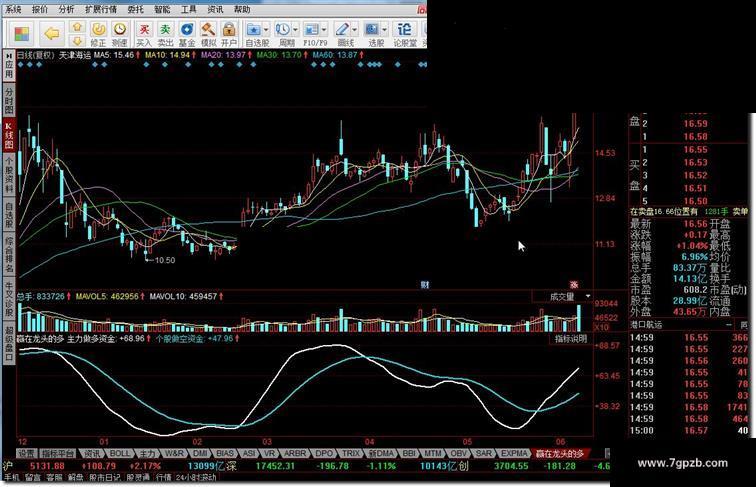The image size is (756, 487).
Task: Click the yellow down arrow icon
Action: click(x=77, y=41)
